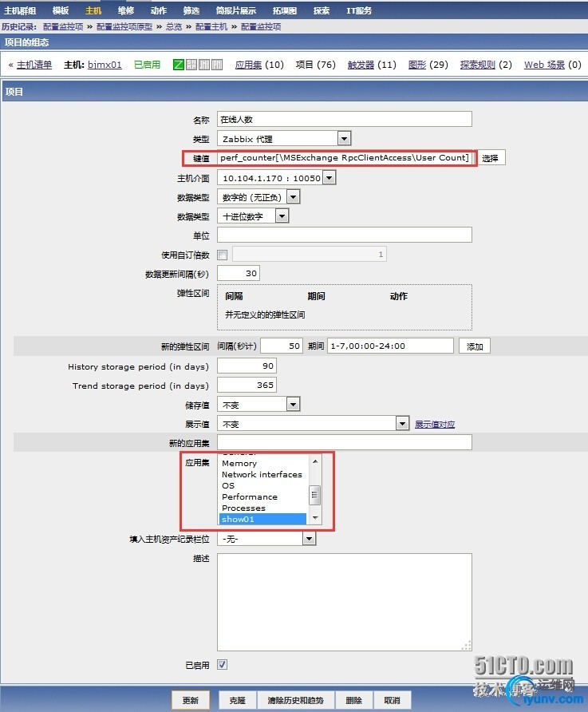Select Performance in application list

click(x=262, y=496)
